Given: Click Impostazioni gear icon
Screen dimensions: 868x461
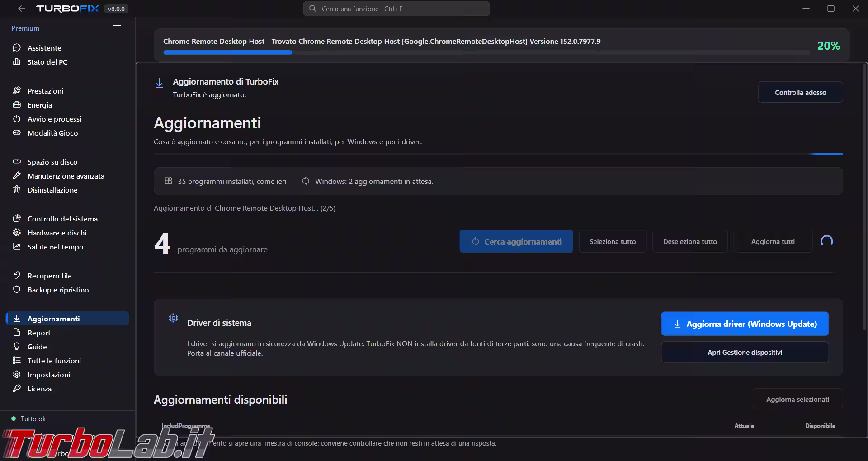Looking at the screenshot, I should [x=17, y=375].
